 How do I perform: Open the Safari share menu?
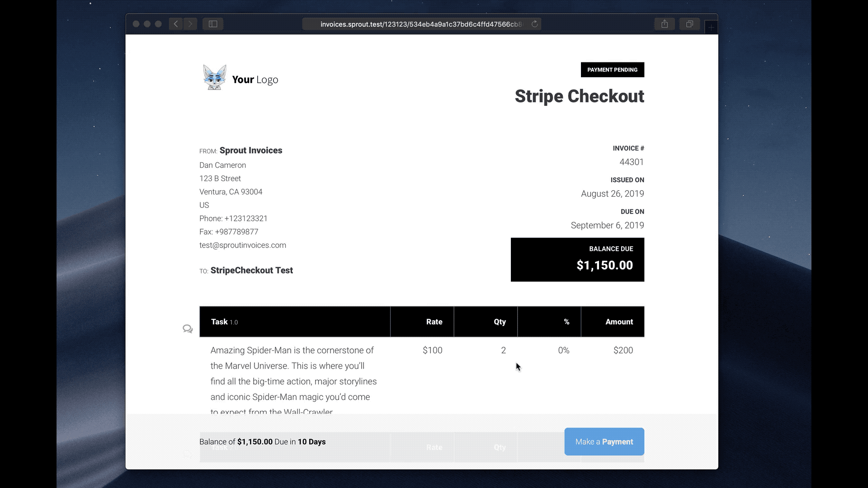pos(664,24)
